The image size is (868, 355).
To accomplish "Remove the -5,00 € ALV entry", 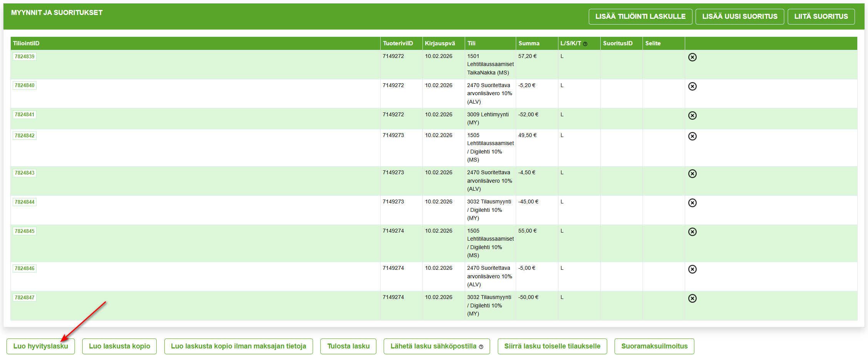I will pos(692,269).
